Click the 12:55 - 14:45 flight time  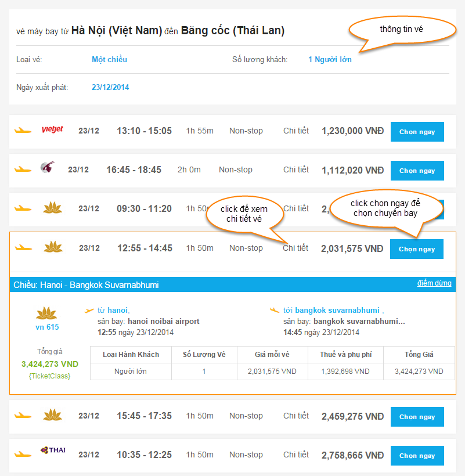pyautogui.click(x=145, y=248)
